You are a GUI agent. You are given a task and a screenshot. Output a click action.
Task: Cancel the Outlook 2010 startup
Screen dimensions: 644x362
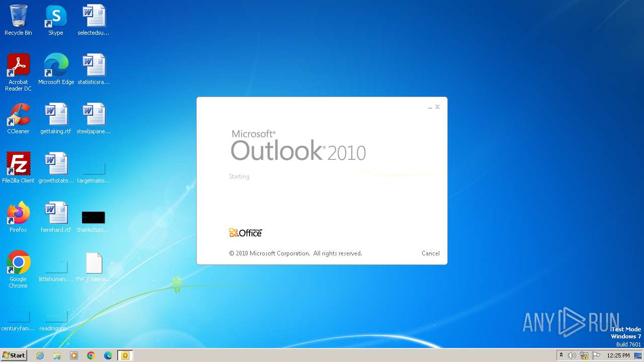430,253
